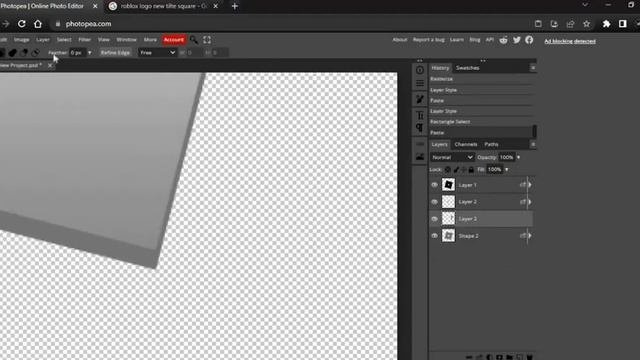Viewport: 640px width, 360px height.
Task: Select the Add to selection mode icon
Action: (13, 53)
